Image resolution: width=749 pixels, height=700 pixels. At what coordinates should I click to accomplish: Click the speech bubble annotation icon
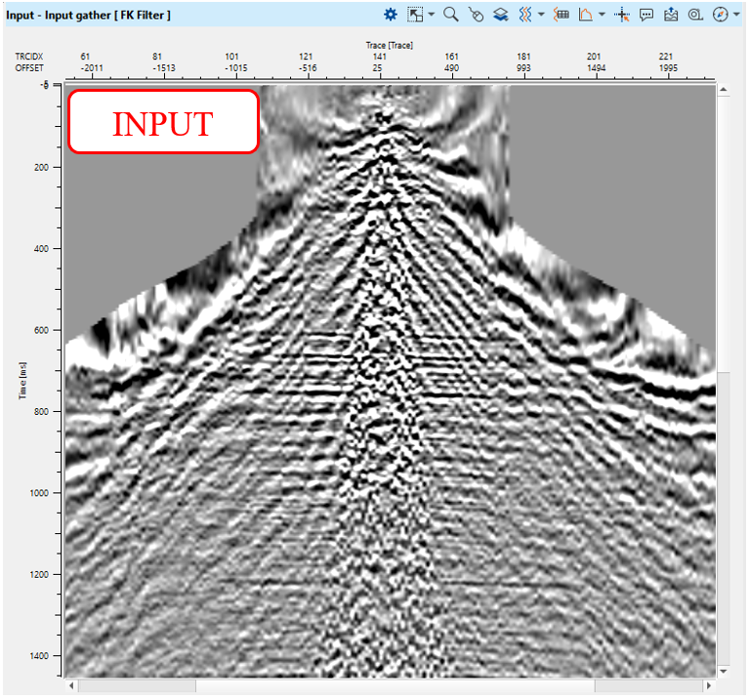point(646,14)
